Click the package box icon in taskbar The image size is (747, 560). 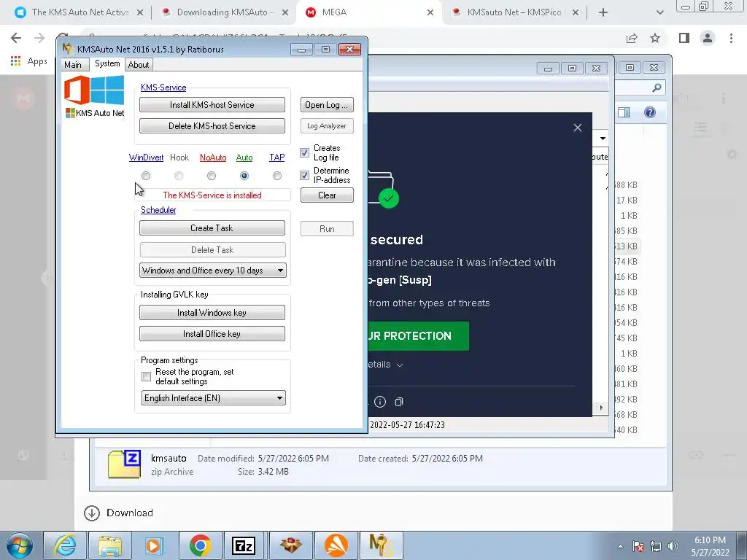[290, 545]
